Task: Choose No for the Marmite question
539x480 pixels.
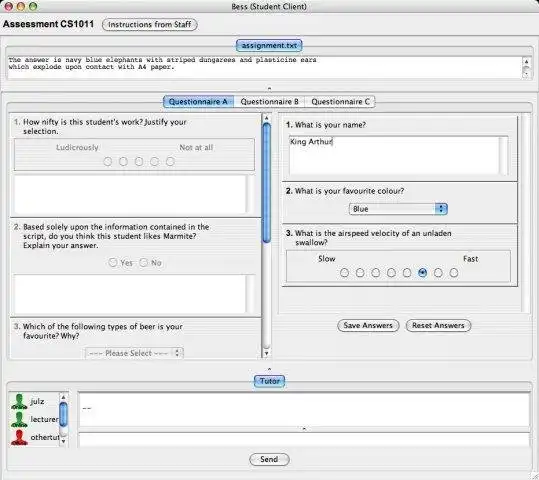Action: click(143, 263)
